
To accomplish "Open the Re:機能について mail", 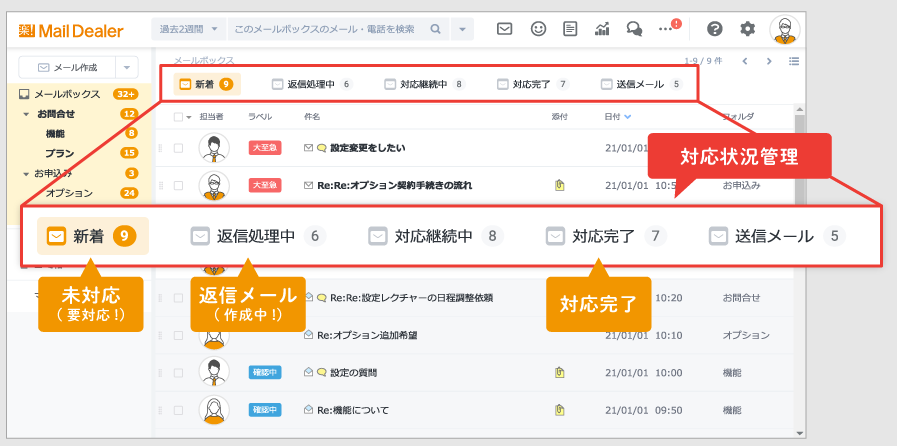I will click(x=353, y=410).
